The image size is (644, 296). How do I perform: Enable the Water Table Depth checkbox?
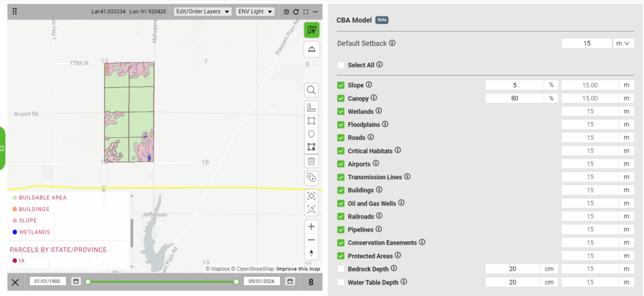[340, 282]
